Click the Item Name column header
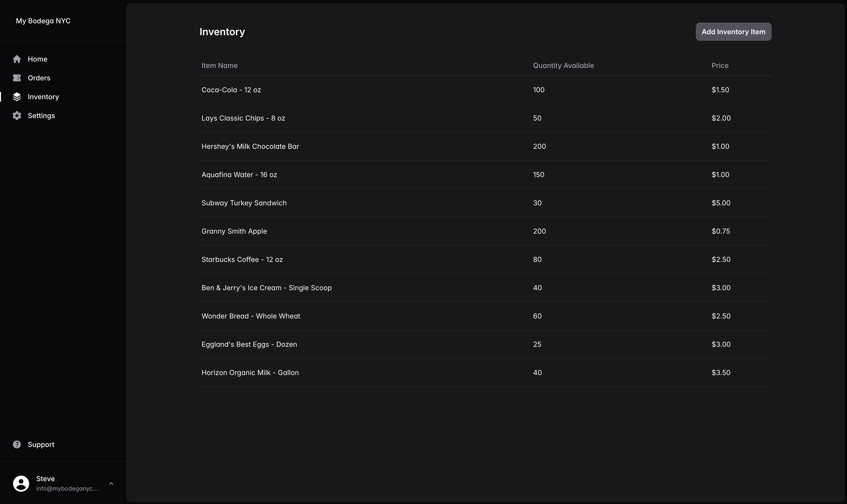The image size is (847, 504). pyautogui.click(x=219, y=65)
